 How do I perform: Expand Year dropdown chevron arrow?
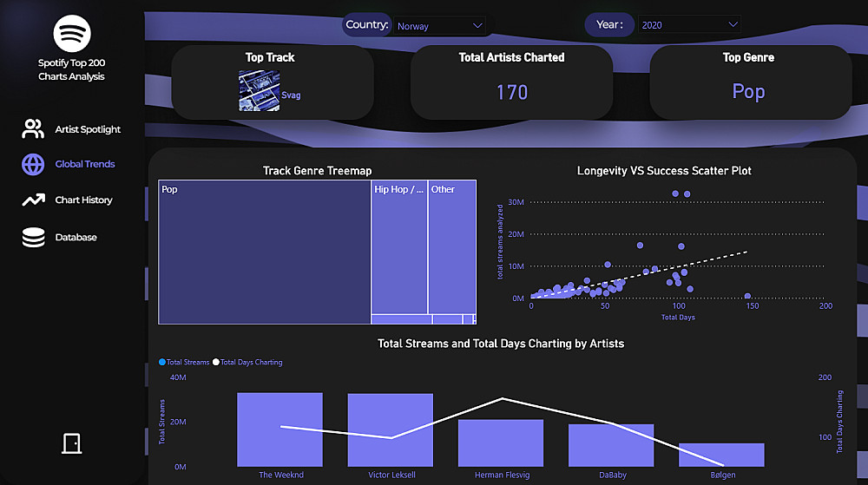point(733,24)
